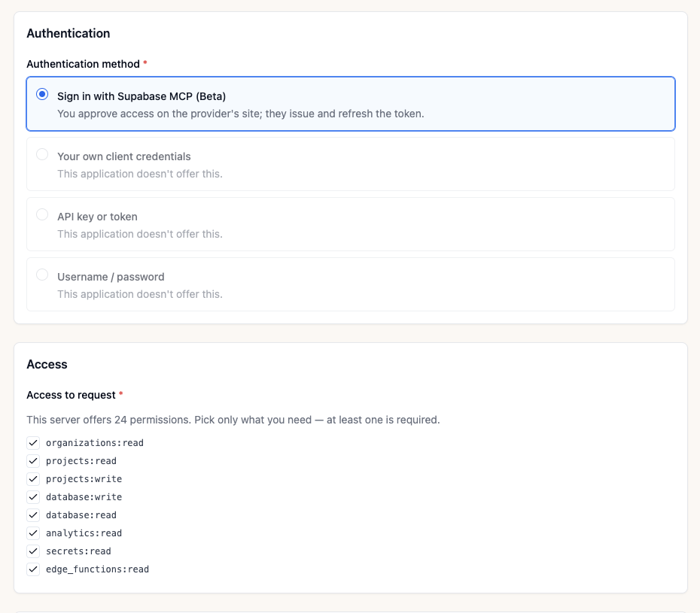This screenshot has height=613, width=700.
Task: Pick Username / password radio option
Action: pyautogui.click(x=42, y=275)
